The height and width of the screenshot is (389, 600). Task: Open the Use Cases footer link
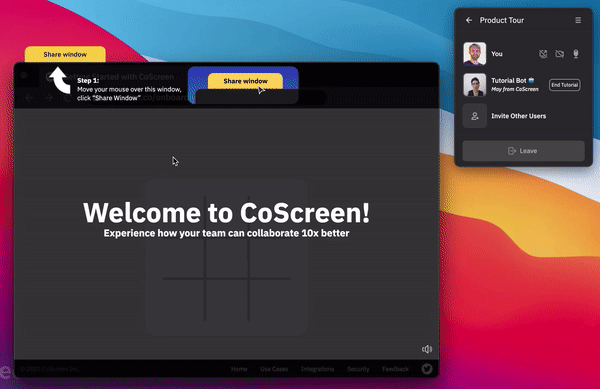click(274, 369)
